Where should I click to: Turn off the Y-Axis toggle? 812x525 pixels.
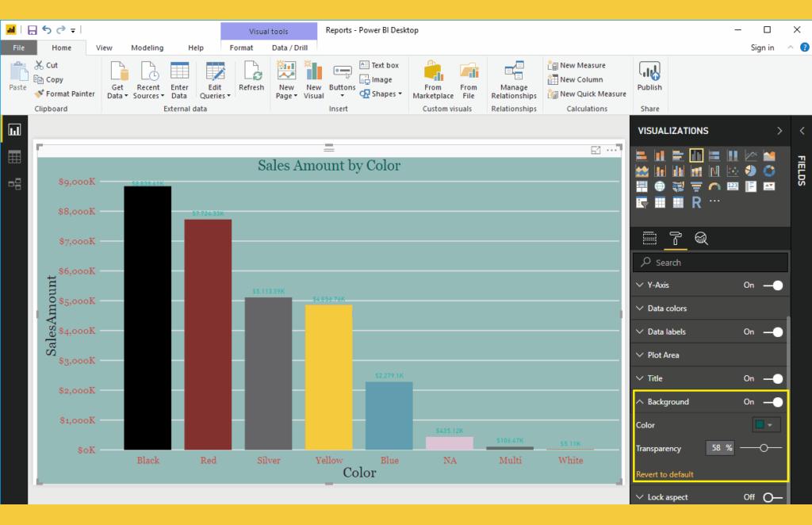click(x=773, y=285)
